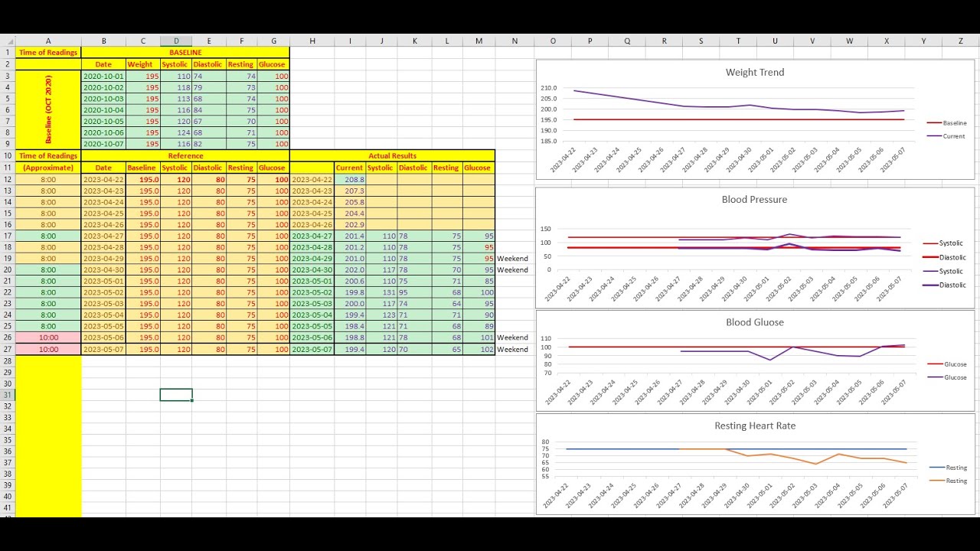Select baseline date cell 2020-10-07
The height and width of the screenshot is (551, 980).
point(103,144)
